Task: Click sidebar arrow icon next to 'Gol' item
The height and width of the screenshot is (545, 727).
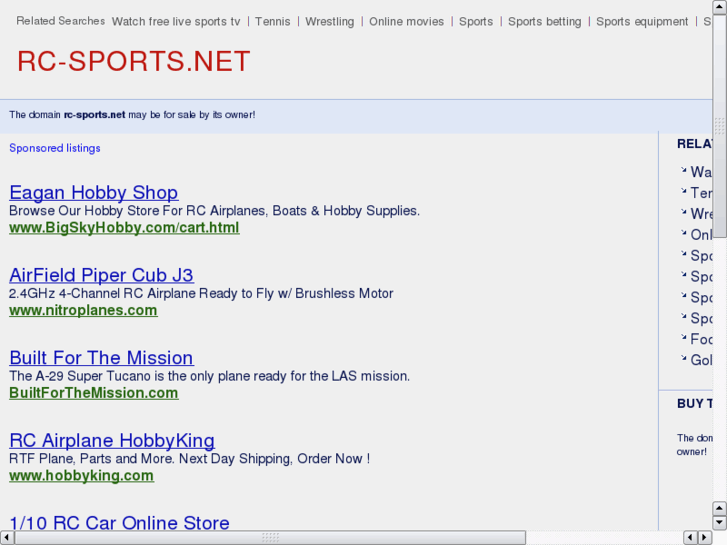Action: click(x=683, y=358)
